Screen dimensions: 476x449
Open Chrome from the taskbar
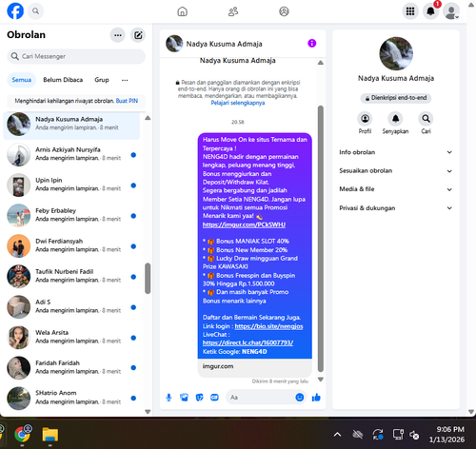[22, 435]
